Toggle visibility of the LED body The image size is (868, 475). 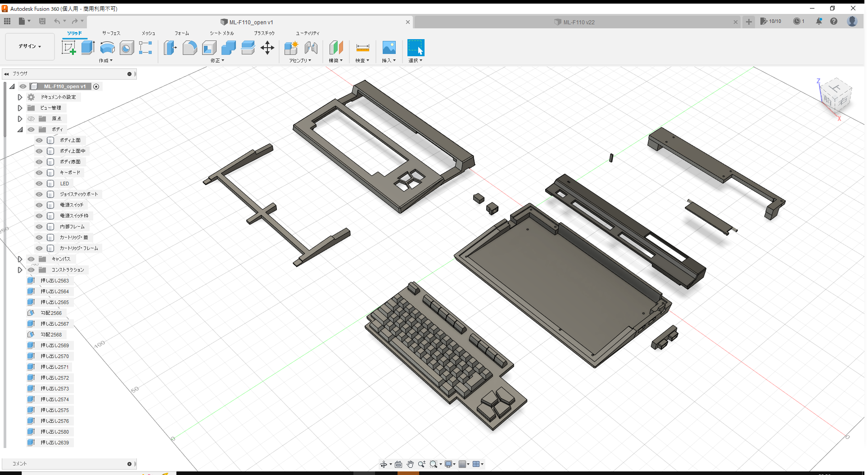tap(39, 183)
